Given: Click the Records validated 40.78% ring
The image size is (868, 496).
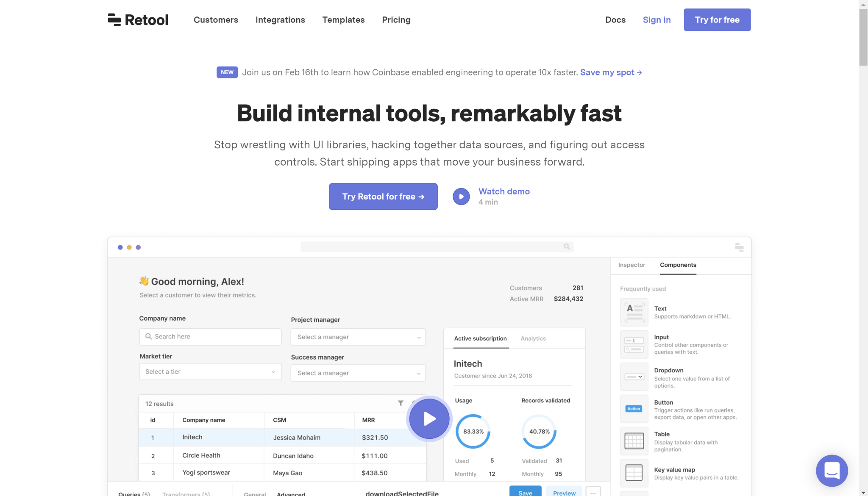Looking at the screenshot, I should pos(539,432).
